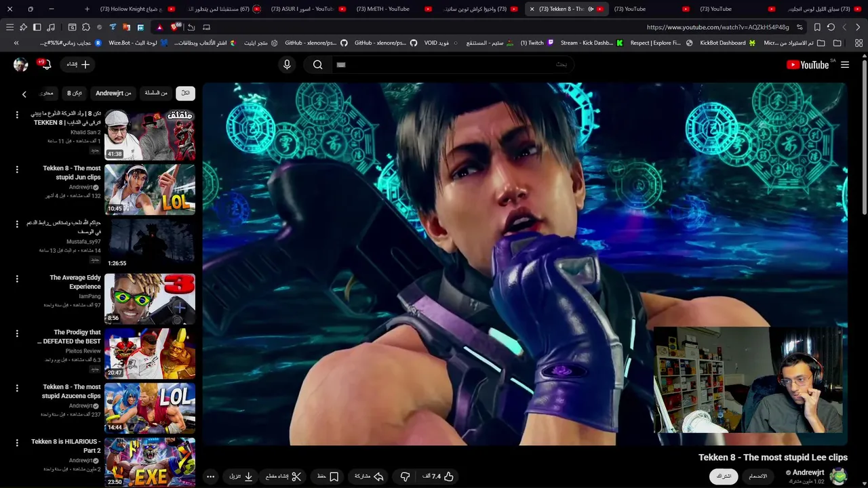Open the YouTube guide hamburger menu
This screenshot has height=488, width=868.
pyautogui.click(x=845, y=64)
